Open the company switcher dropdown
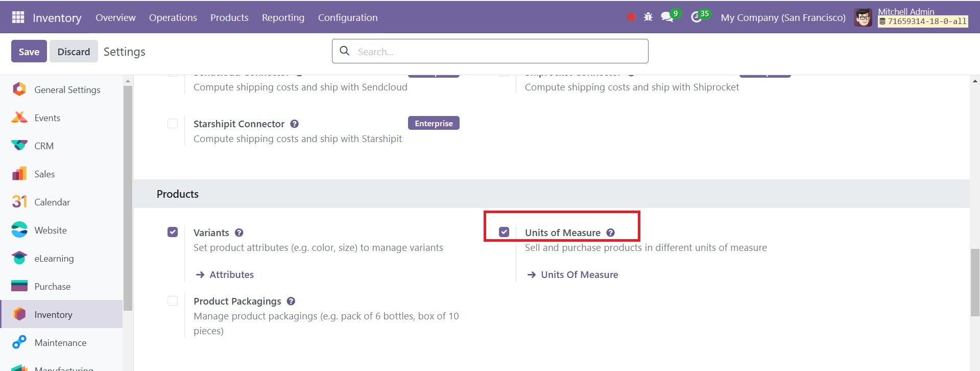Screen dimensions: 980x371 (783, 17)
